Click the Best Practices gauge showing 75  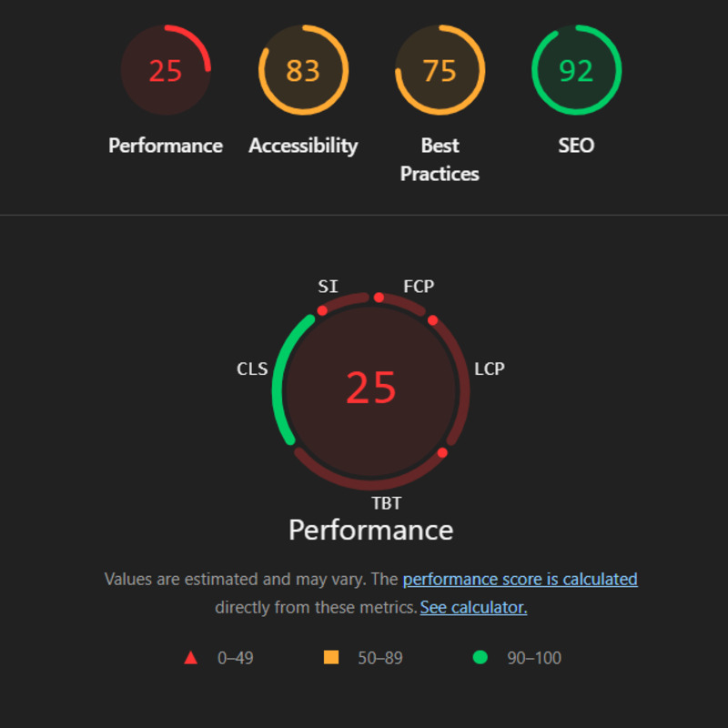tap(440, 70)
